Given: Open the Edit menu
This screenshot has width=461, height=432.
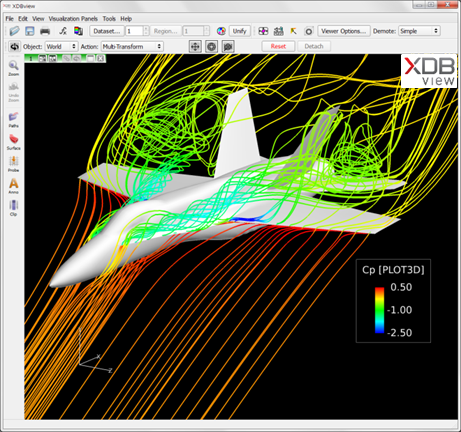Looking at the screenshot, I should click(x=23, y=19).
